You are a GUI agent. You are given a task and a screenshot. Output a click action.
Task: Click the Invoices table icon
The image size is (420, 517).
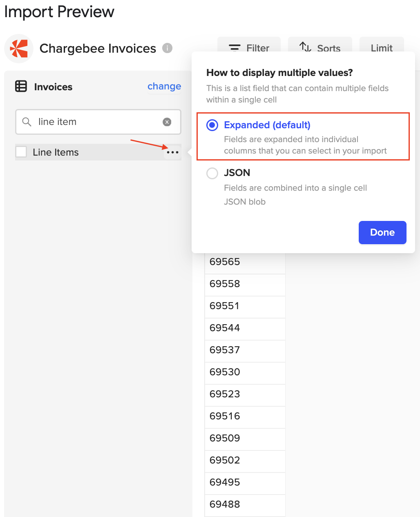(x=21, y=87)
